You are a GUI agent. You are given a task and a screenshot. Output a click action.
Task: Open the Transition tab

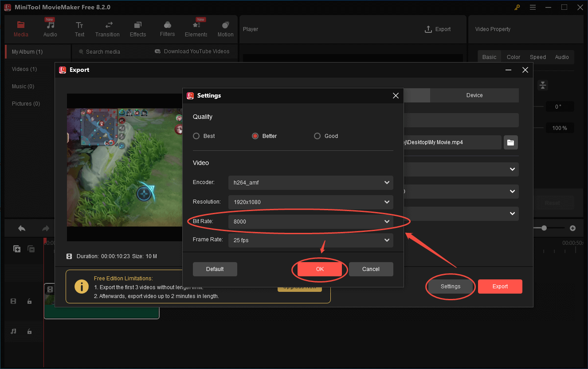107,29
